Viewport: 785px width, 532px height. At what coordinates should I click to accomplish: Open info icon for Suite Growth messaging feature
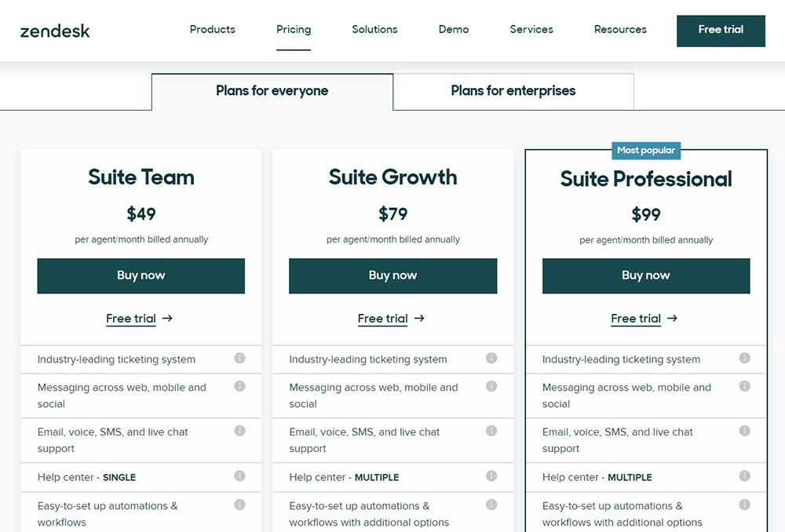491,386
